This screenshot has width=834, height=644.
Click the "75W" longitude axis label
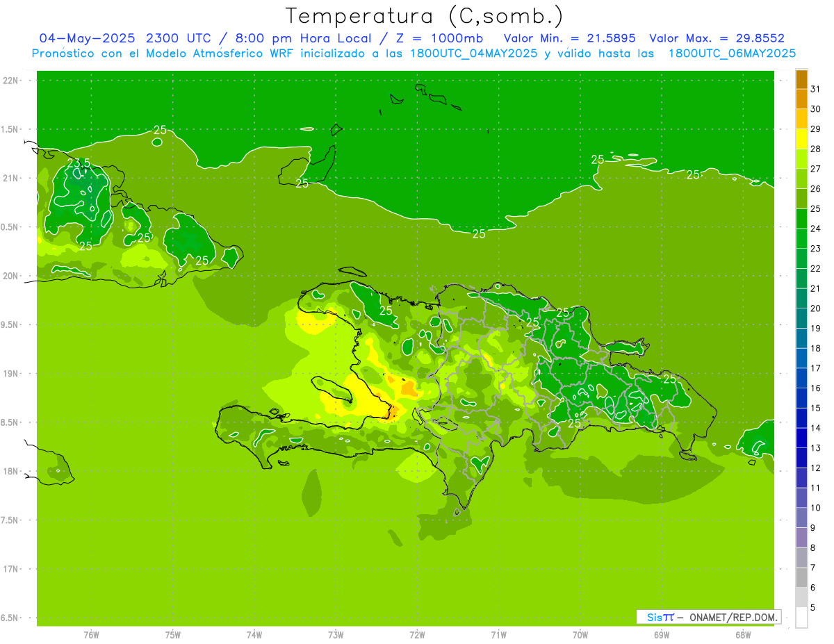173,635
